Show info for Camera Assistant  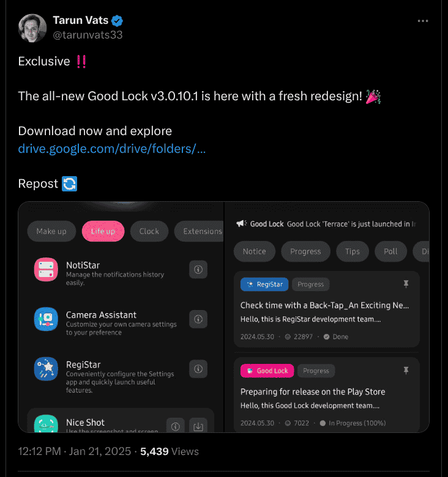[x=198, y=319]
